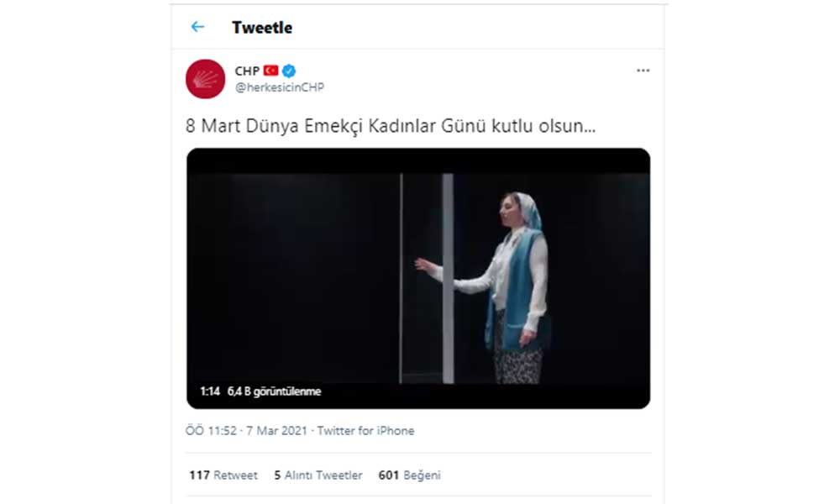The height and width of the screenshot is (504, 840).
Task: Click the @herkesicinCHP handle
Action: 279,87
